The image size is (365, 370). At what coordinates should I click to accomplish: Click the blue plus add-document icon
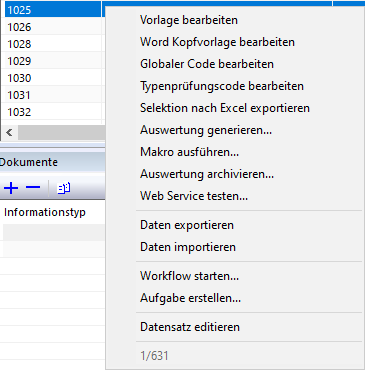pyautogui.click(x=11, y=188)
